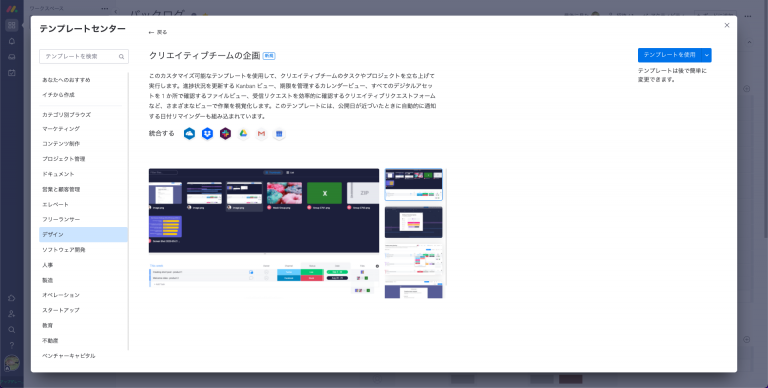Expand dropdown arrow beside テンプレートを使用
The width and height of the screenshot is (768, 388).
[x=706, y=55]
